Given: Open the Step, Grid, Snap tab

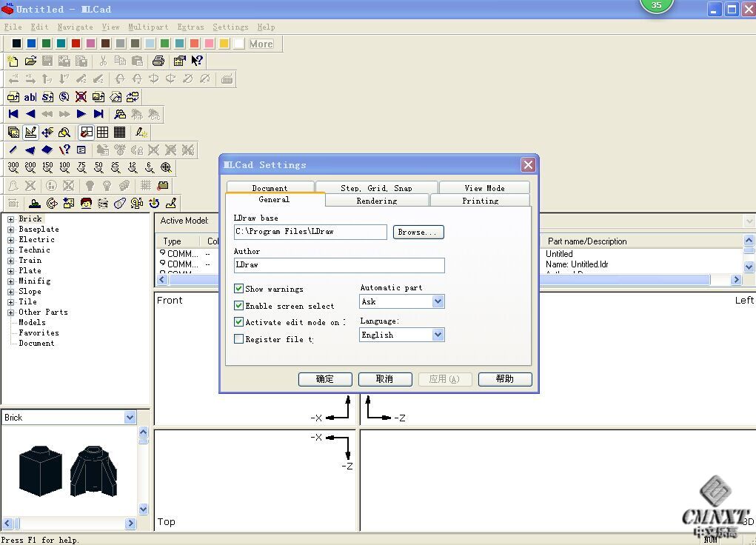Looking at the screenshot, I should [377, 187].
